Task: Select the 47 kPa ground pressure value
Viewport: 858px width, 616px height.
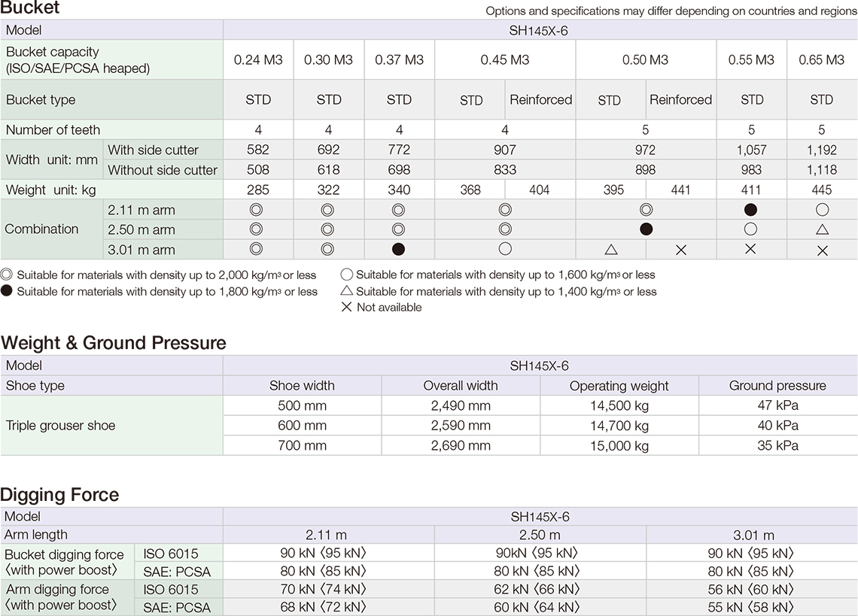Action: click(777, 405)
